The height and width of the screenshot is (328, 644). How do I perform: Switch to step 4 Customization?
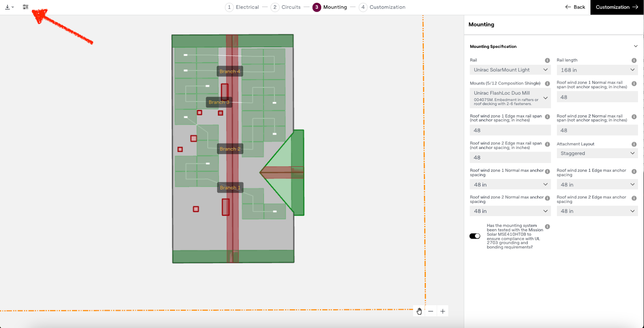click(382, 7)
